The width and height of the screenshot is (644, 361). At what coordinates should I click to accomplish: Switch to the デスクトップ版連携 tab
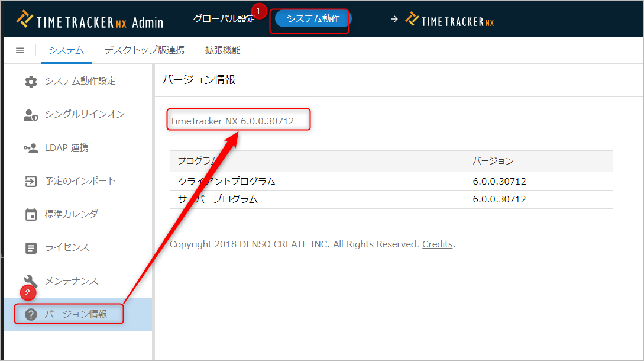click(x=144, y=50)
